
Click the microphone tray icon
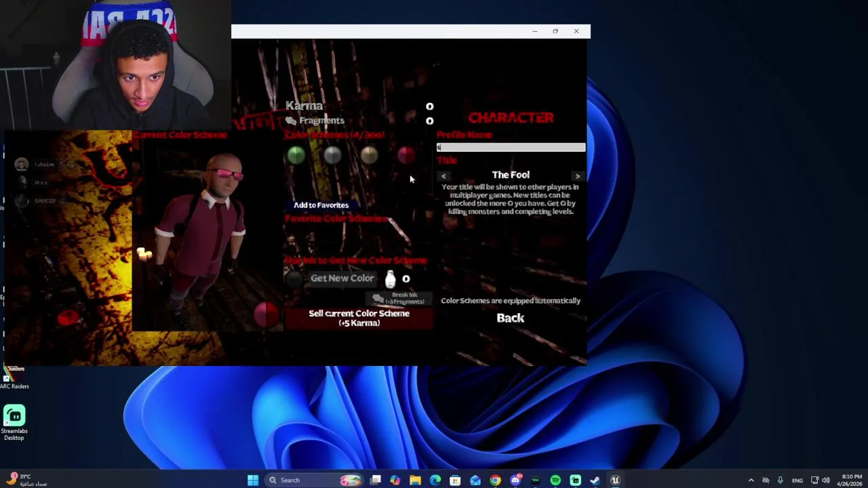click(x=781, y=480)
